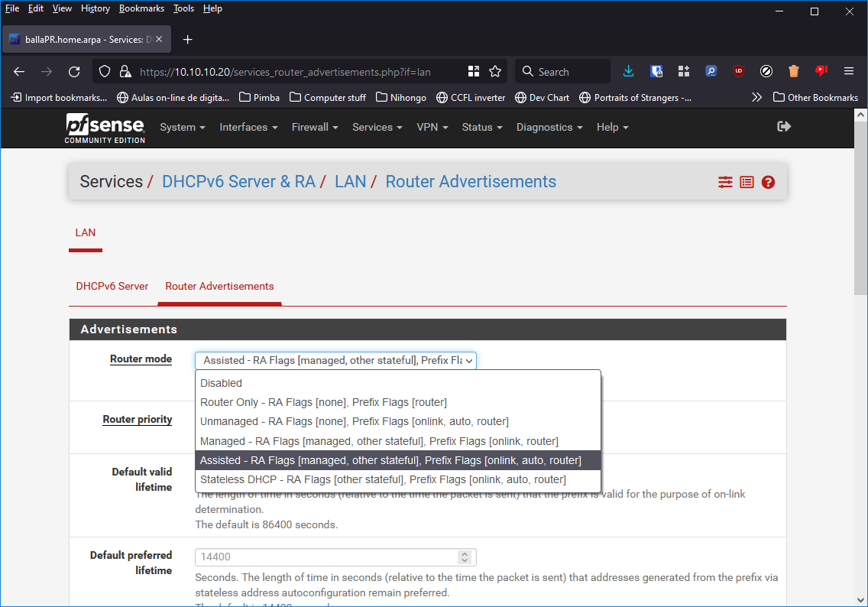Select Disabled router mode option

tap(221, 383)
